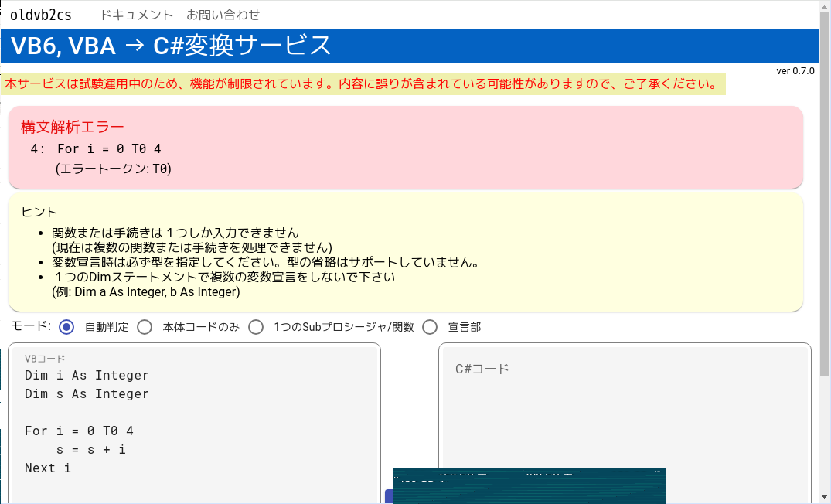Click inside the VBコード input editor
Screen dimensions: 831x504
tap(193, 410)
